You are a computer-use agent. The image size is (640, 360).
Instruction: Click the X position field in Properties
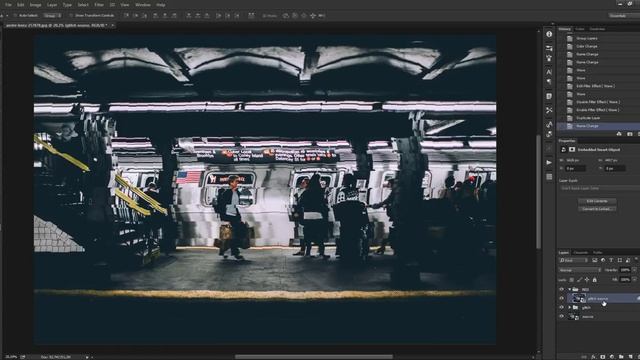point(576,168)
